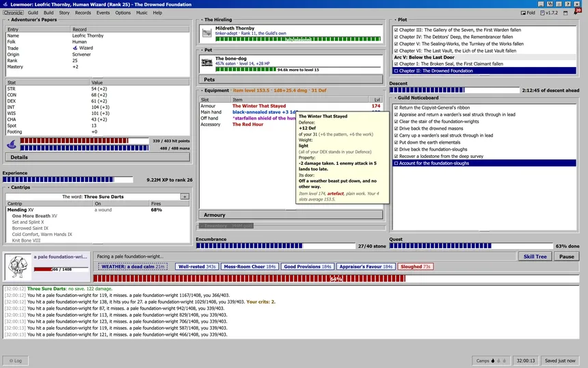Viewport: 588px width, 368px height.
Task: Open the Pets button
Action: [291, 79]
